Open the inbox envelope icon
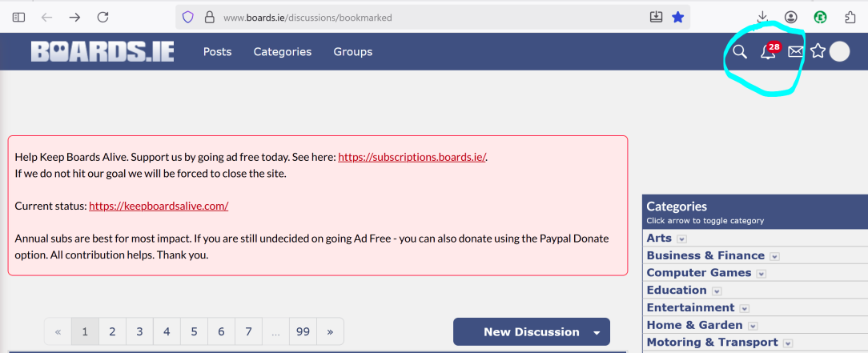Screen dimensions: 868x353 (x=795, y=51)
